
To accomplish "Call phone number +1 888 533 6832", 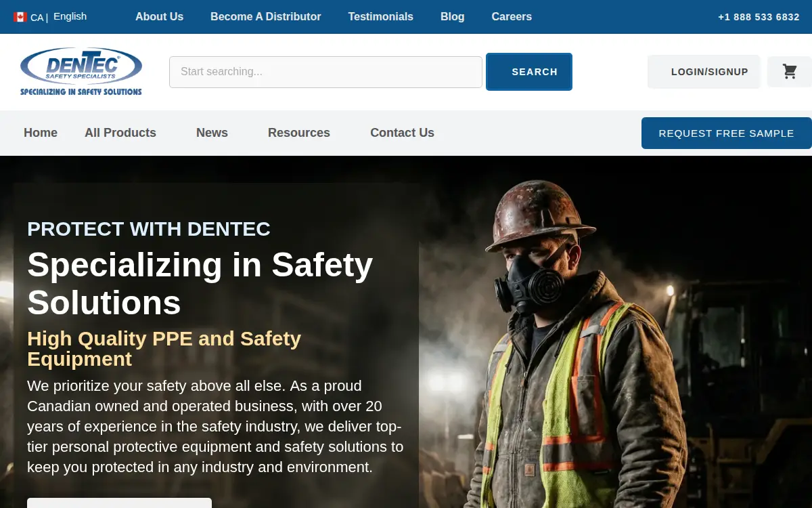I will tap(759, 17).
